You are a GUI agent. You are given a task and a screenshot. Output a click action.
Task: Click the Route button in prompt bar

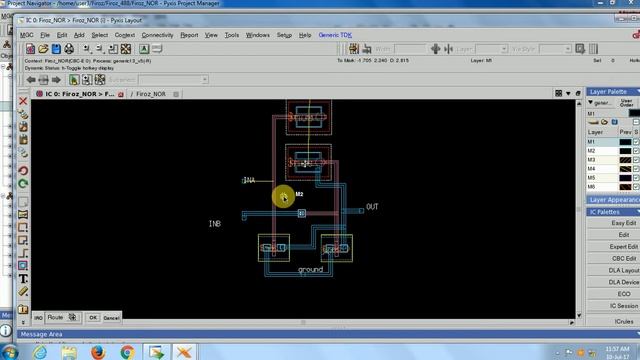click(x=62, y=317)
